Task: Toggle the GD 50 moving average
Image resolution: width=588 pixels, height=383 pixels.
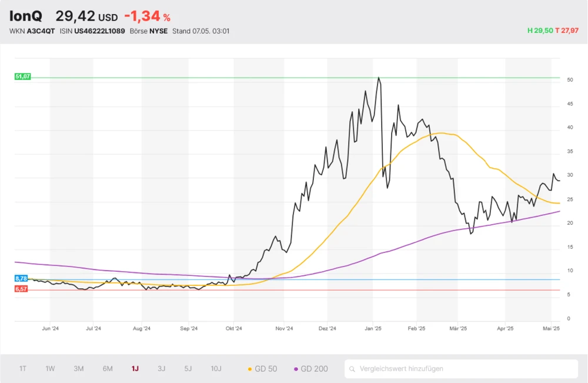Action: pyautogui.click(x=262, y=369)
